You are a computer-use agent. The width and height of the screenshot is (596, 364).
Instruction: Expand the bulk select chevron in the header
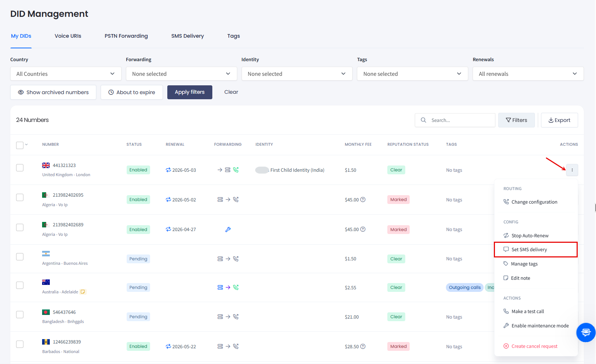click(26, 145)
